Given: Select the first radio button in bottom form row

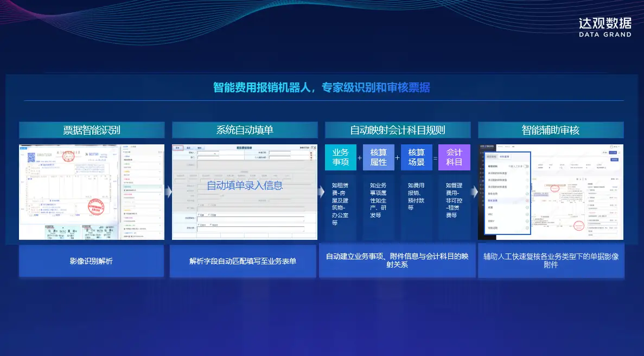Looking at the screenshot, I should click(199, 224).
